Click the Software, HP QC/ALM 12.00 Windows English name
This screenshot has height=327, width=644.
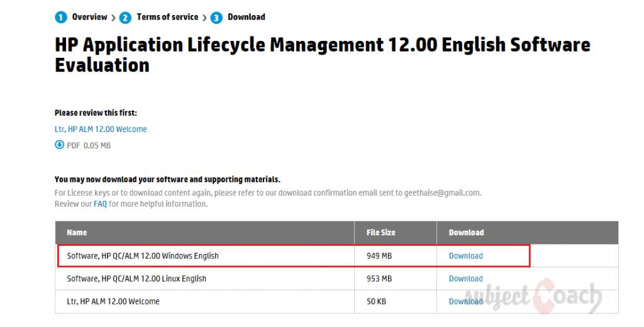143,256
